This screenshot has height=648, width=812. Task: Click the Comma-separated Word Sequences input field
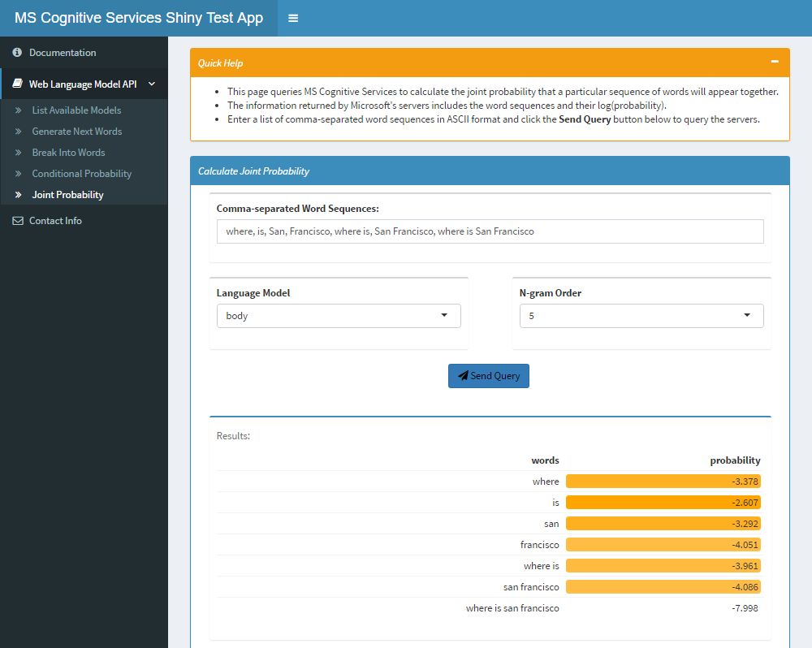click(490, 231)
